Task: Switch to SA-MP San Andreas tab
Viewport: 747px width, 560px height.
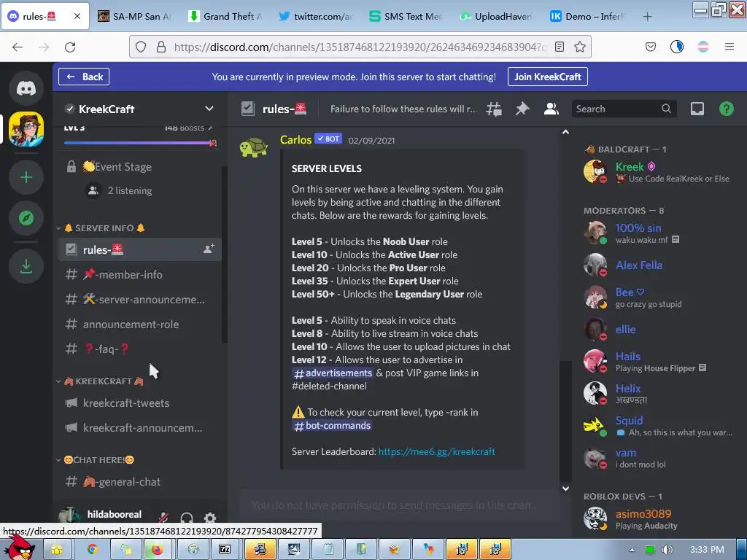Action: point(135,16)
